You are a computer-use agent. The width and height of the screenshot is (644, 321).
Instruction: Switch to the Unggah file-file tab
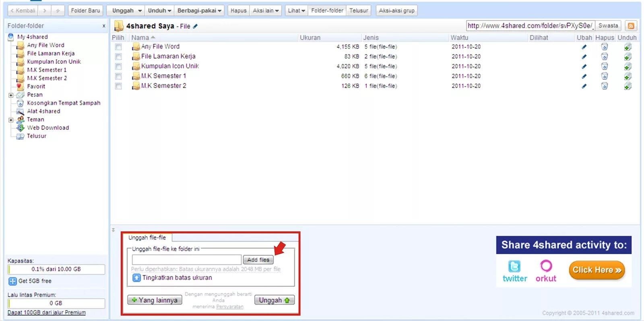coord(147,238)
